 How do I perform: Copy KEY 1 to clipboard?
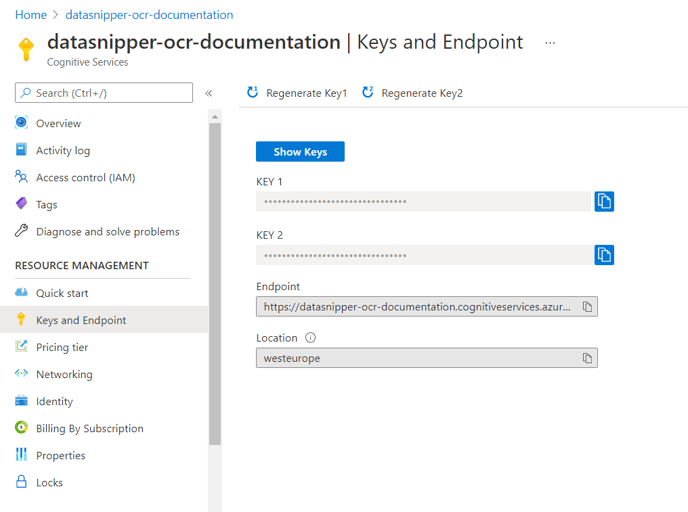pyautogui.click(x=604, y=201)
